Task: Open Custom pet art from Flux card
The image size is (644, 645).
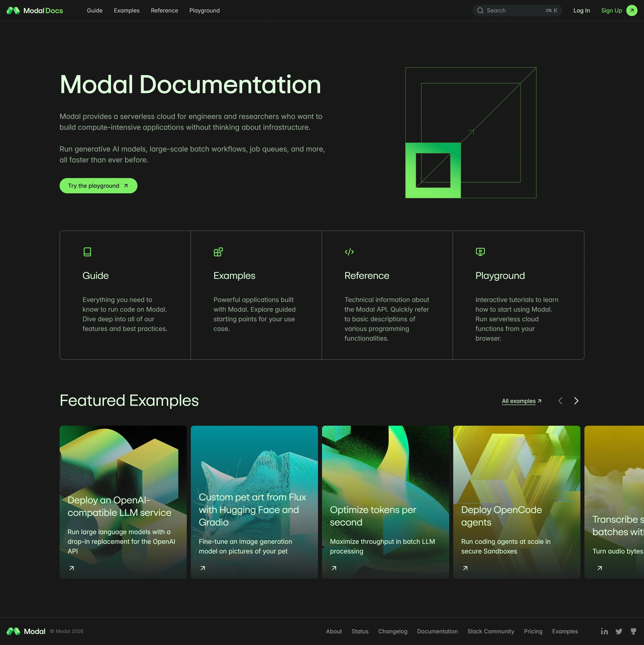Action: click(254, 502)
